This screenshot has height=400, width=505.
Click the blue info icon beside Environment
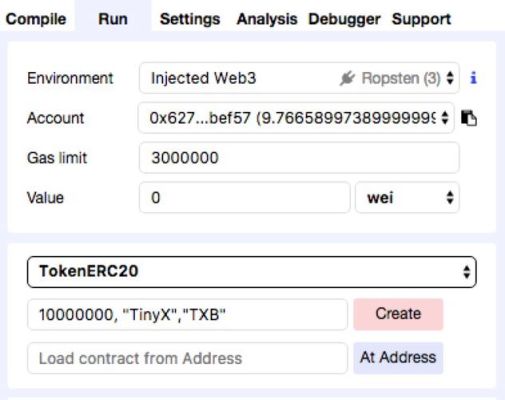[473, 78]
